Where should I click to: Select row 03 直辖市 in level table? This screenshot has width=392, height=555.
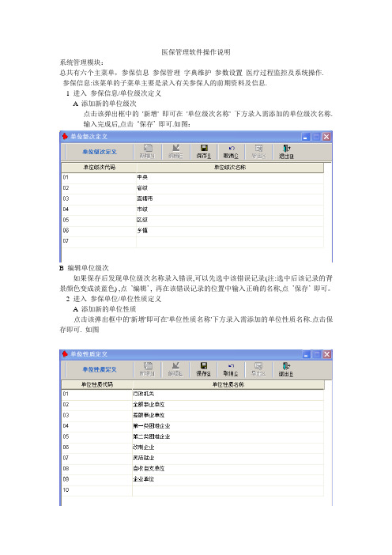(x=193, y=198)
